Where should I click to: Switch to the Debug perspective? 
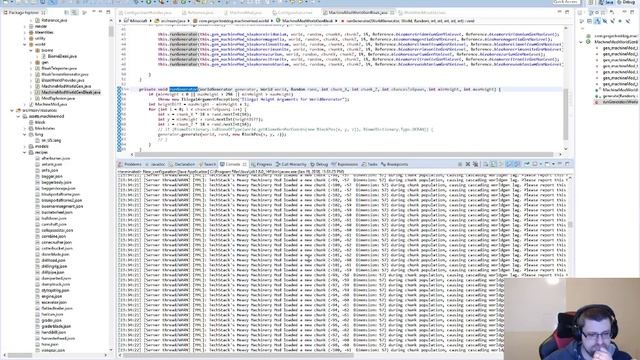point(626,2)
